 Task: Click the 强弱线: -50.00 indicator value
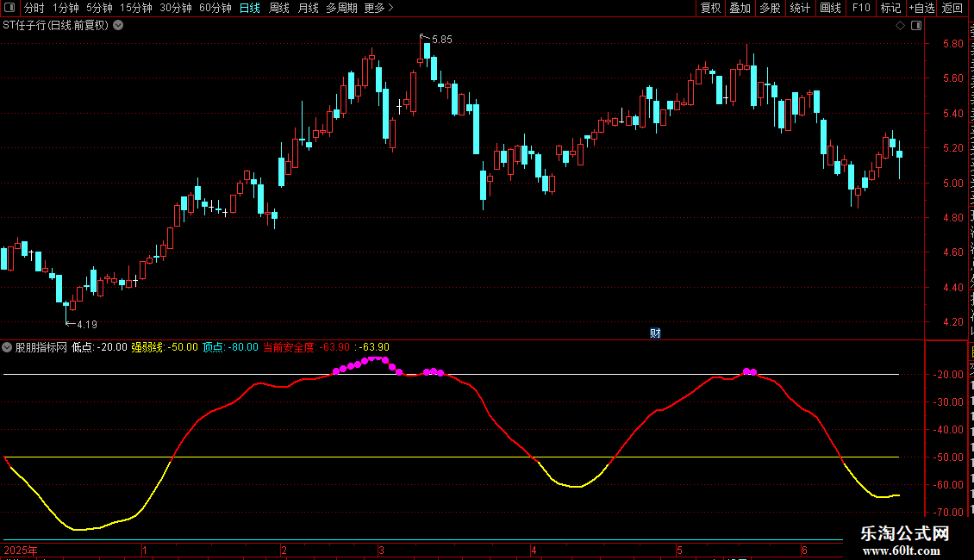point(165,347)
